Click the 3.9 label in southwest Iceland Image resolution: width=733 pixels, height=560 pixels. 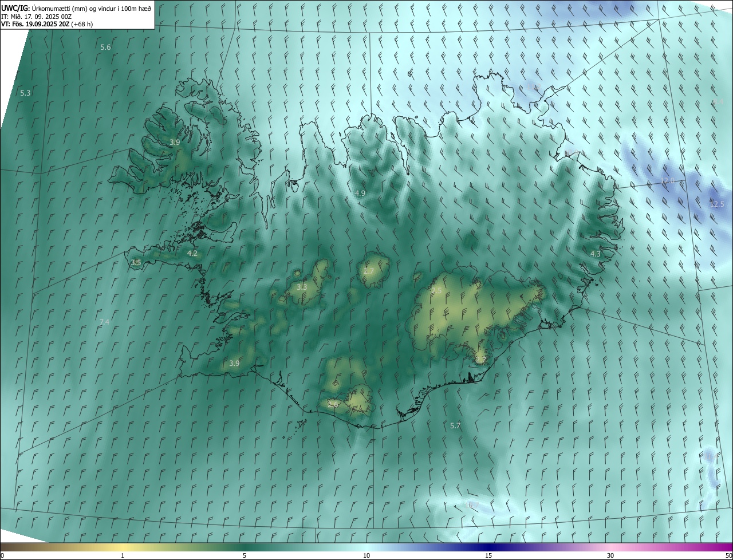point(234,363)
